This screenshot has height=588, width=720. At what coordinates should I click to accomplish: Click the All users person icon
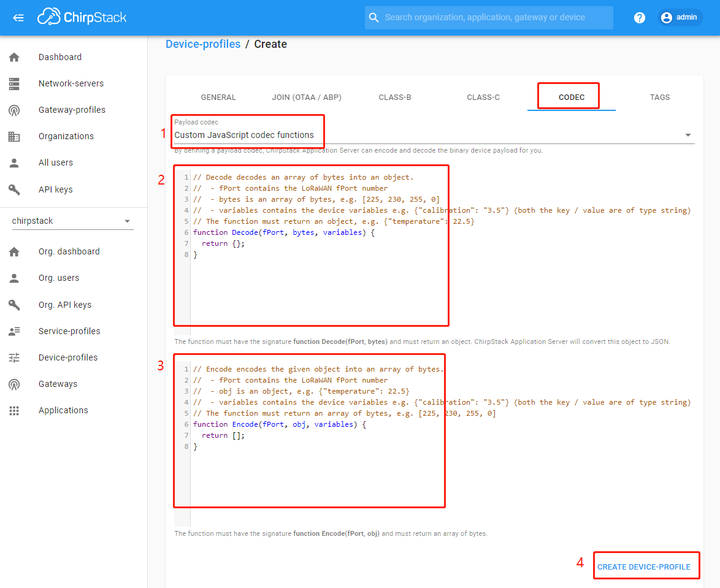14,163
